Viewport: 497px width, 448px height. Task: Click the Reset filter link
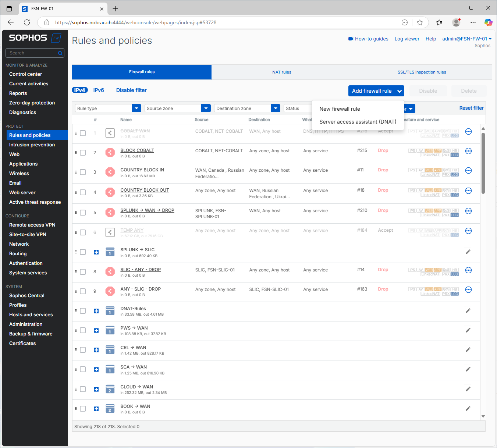(471, 108)
